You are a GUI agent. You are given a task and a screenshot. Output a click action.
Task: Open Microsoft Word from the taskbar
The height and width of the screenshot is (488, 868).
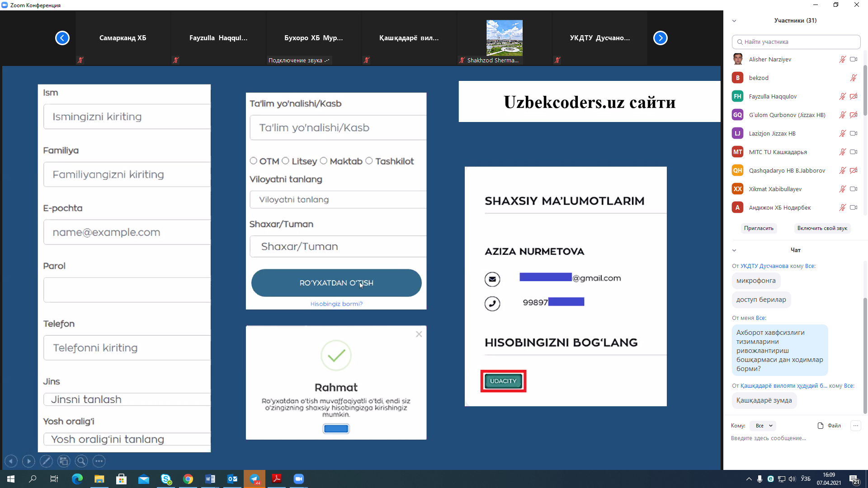tap(210, 479)
